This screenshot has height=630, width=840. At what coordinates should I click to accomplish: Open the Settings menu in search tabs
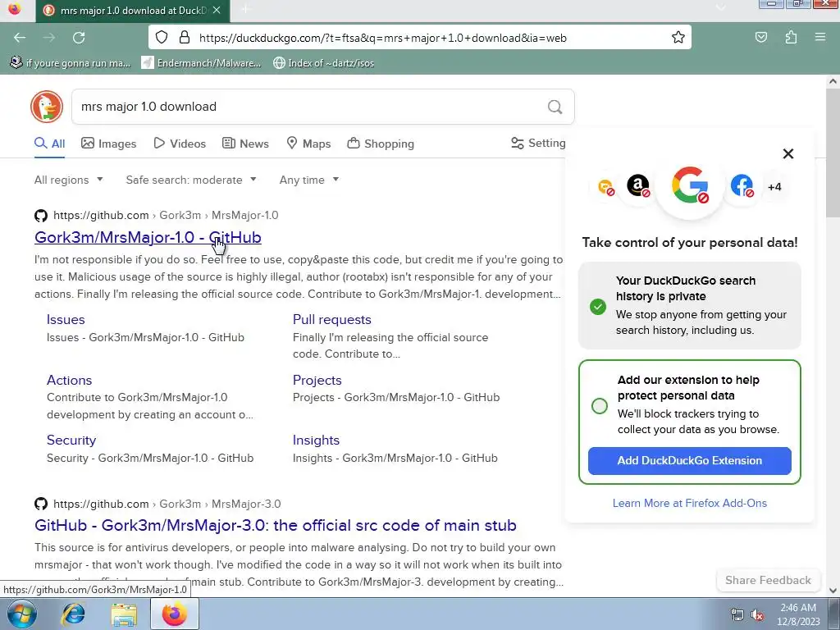pos(538,143)
